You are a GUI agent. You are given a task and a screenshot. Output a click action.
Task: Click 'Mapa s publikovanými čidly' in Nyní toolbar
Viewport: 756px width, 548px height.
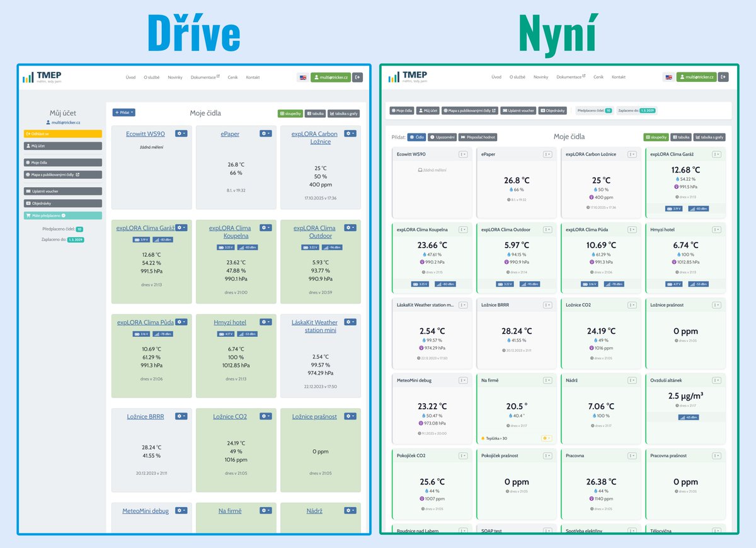coord(470,110)
